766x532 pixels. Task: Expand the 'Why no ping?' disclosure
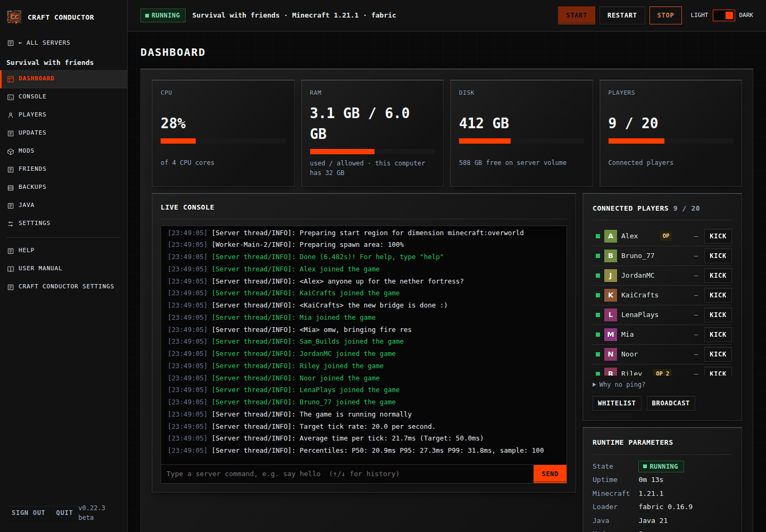[x=619, y=385]
